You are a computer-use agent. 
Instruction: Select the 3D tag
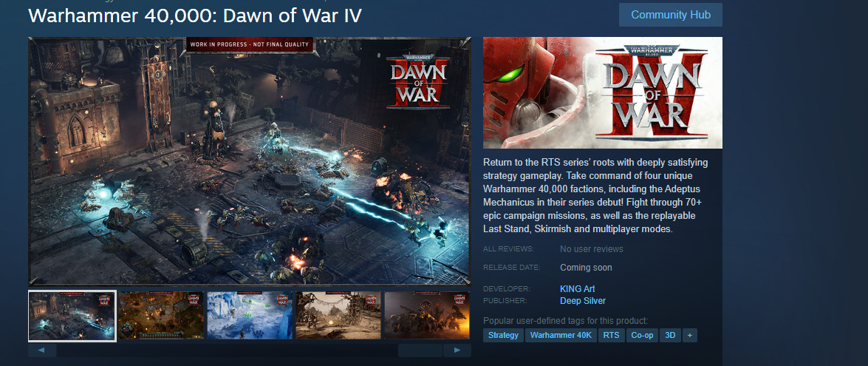[x=670, y=335]
